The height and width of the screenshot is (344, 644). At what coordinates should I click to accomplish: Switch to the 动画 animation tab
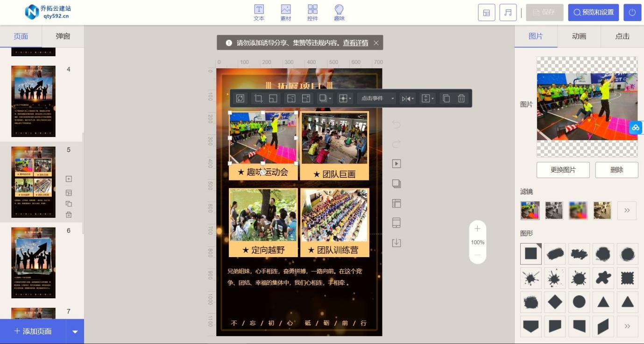(579, 36)
